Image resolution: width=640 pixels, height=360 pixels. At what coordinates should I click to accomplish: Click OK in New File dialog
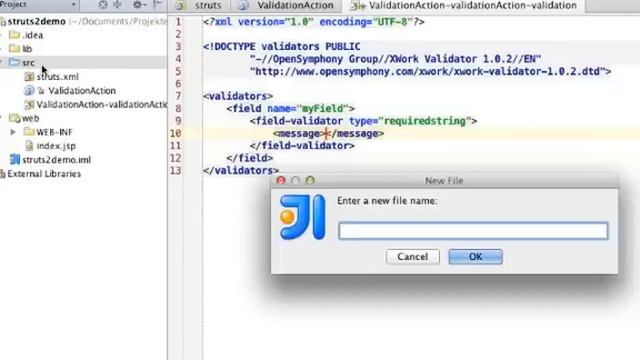point(476,257)
